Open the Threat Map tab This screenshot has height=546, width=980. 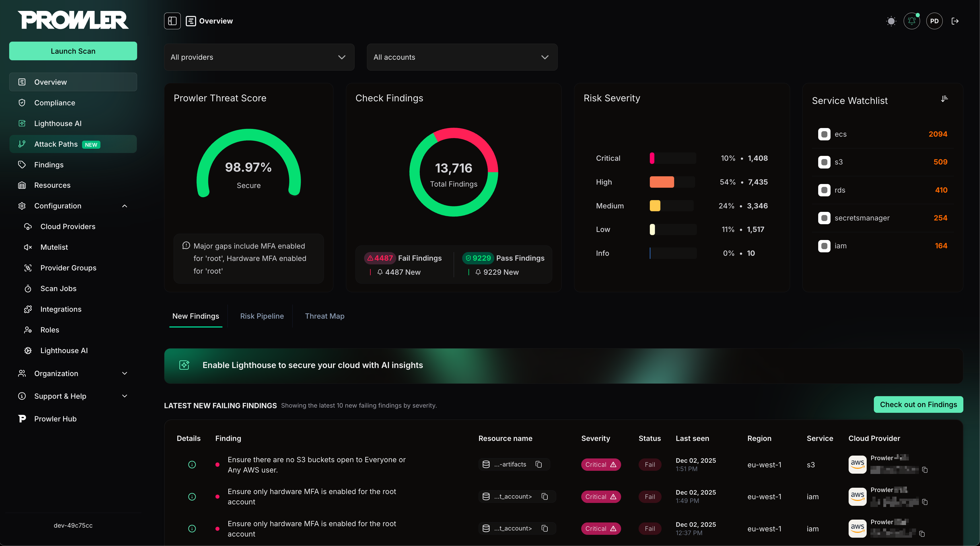(324, 316)
